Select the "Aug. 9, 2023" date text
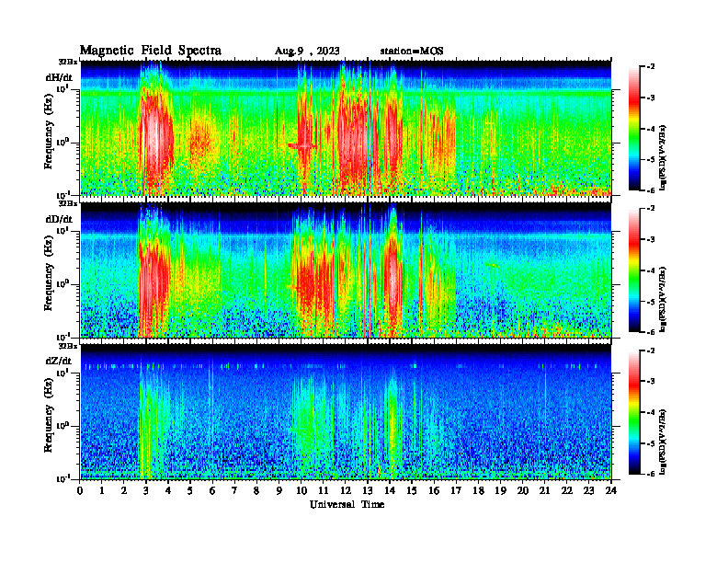 (307, 52)
